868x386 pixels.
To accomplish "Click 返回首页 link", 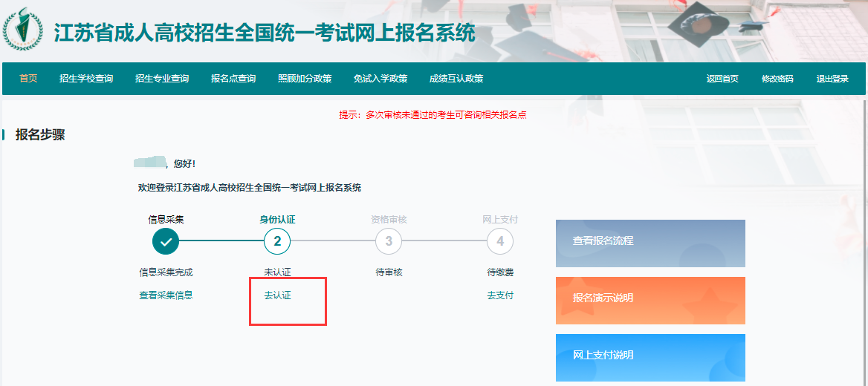I will 722,79.
